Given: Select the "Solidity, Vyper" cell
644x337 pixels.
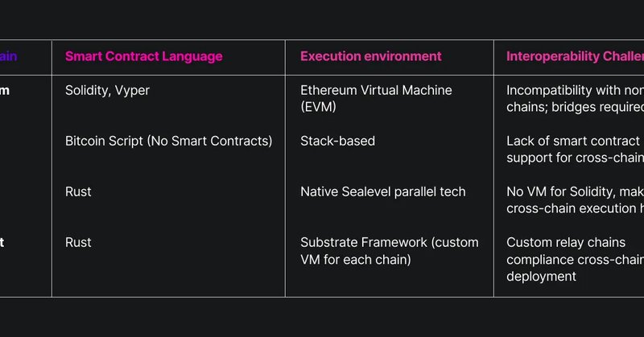Looking at the screenshot, I should tap(107, 90).
